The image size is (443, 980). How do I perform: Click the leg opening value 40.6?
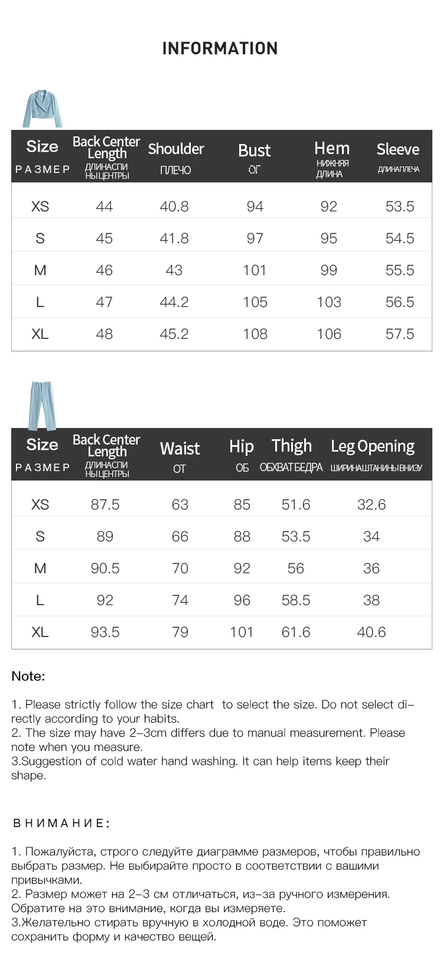coord(372,632)
